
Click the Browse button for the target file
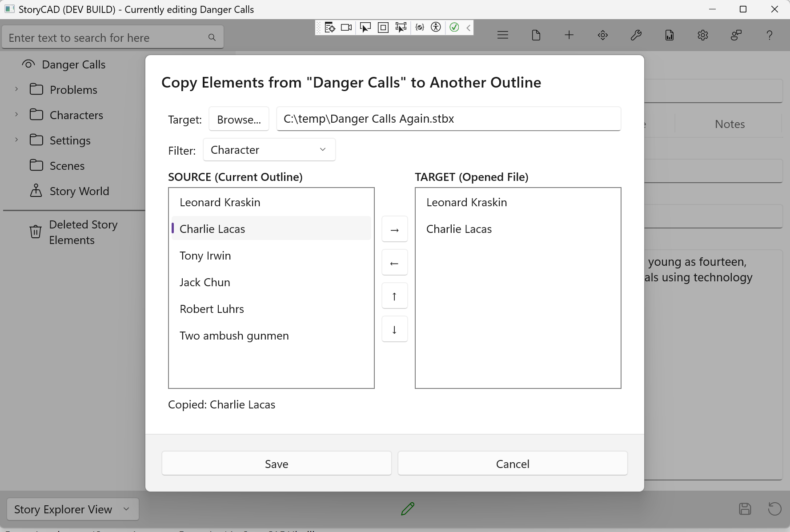(239, 119)
